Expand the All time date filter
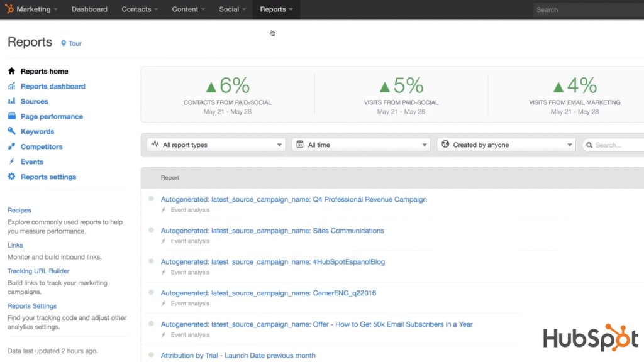Screen dimensions: 644x362 pos(360,145)
